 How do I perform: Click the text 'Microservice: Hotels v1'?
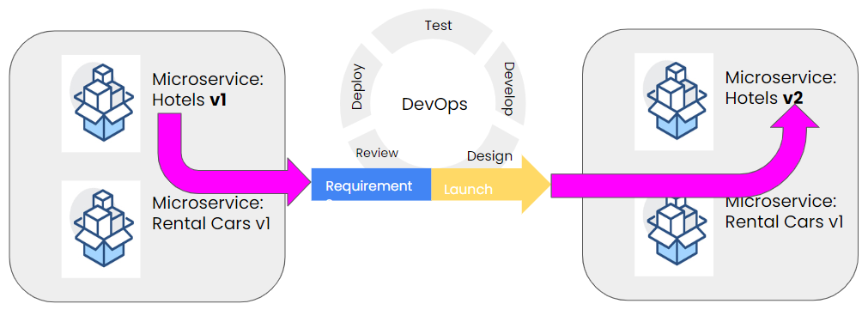(207, 90)
